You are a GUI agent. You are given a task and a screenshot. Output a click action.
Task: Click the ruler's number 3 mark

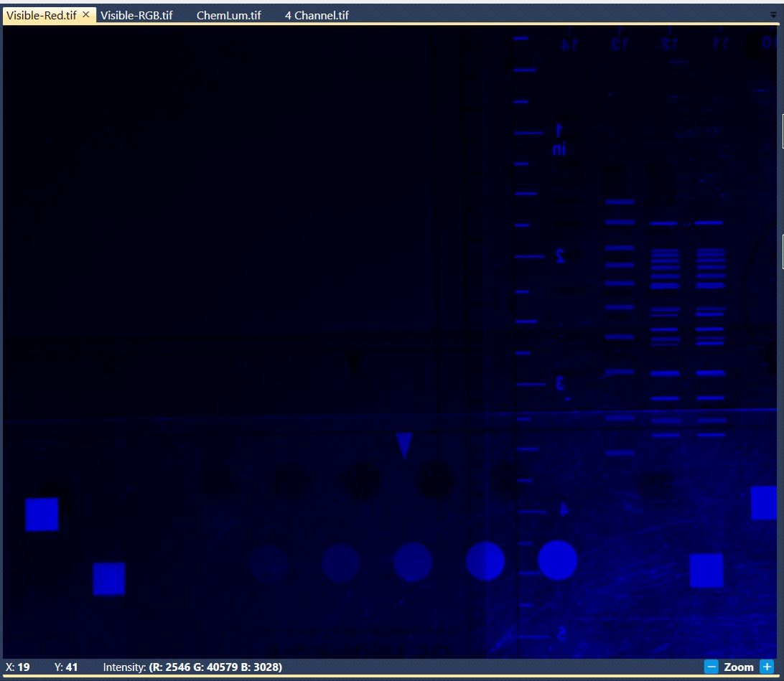[x=560, y=384]
